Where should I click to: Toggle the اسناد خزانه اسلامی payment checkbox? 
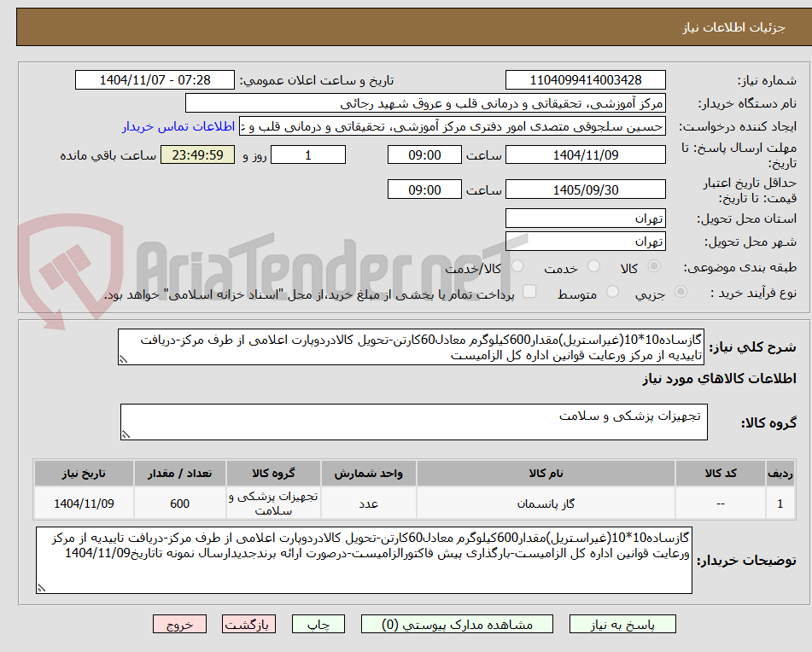coord(529,291)
